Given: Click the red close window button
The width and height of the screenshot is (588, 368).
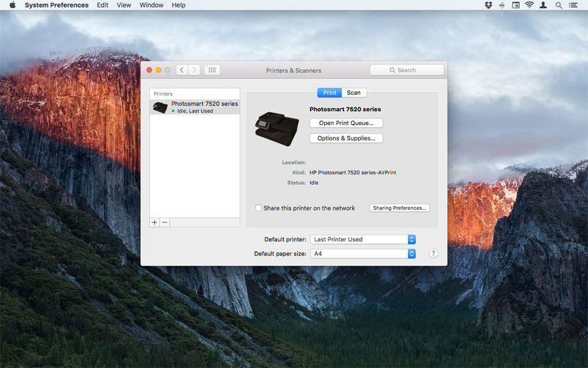Looking at the screenshot, I should (149, 70).
